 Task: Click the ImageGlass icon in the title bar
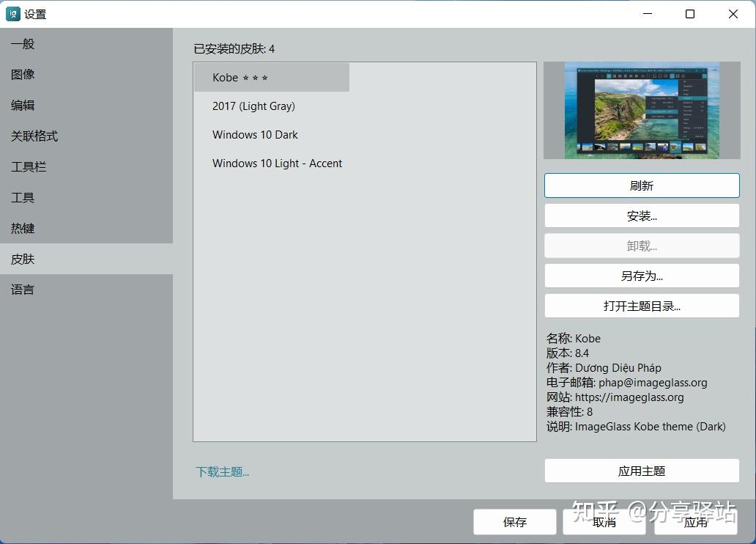[x=12, y=13]
